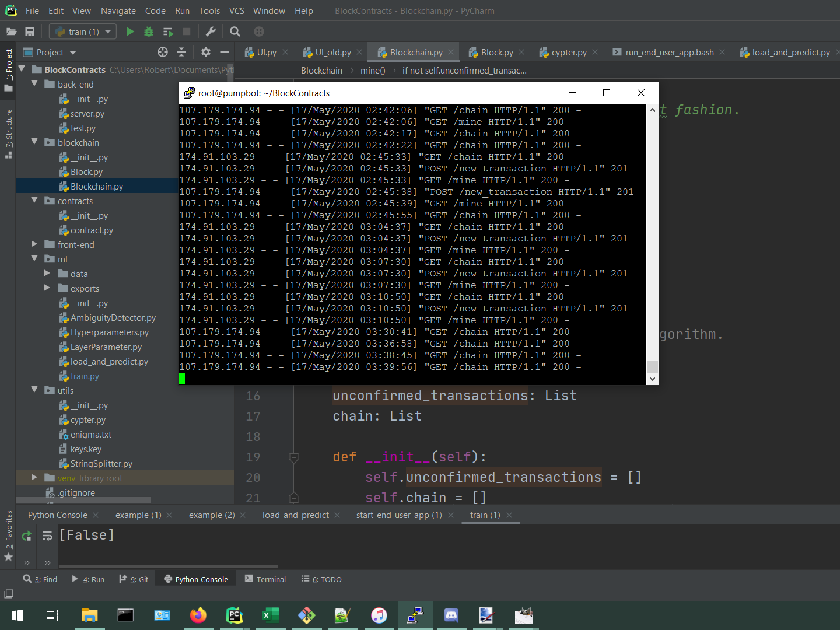Image resolution: width=840 pixels, height=630 pixels.
Task: Rerun the Python console
Action: tap(26, 535)
